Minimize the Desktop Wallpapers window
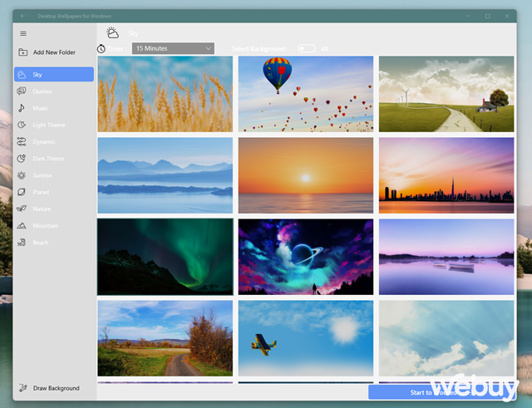The height and width of the screenshot is (408, 532). (468, 16)
